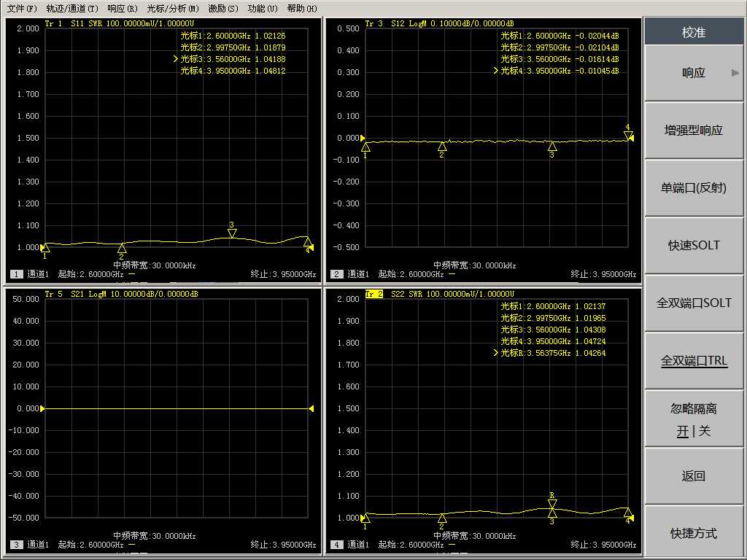
Task: Select marker 1 on S22 SWR trace
Action: tap(365, 521)
